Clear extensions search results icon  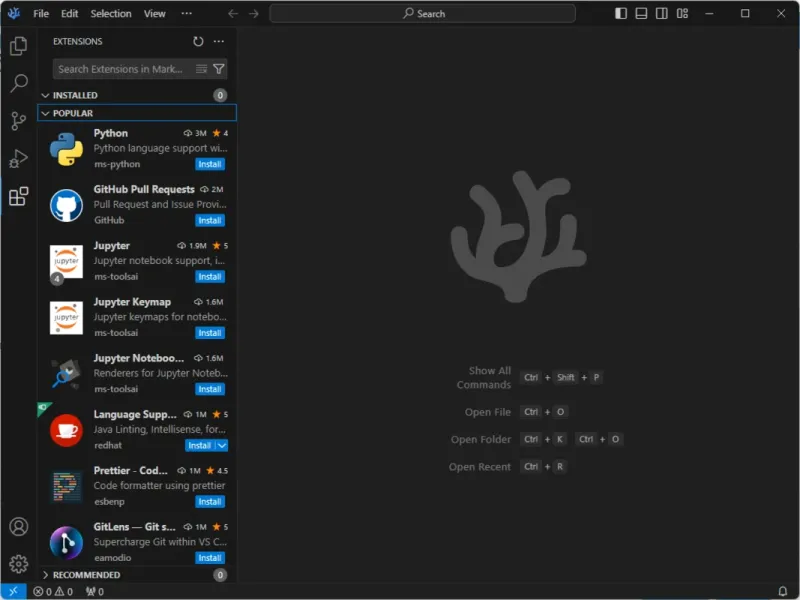coord(202,69)
